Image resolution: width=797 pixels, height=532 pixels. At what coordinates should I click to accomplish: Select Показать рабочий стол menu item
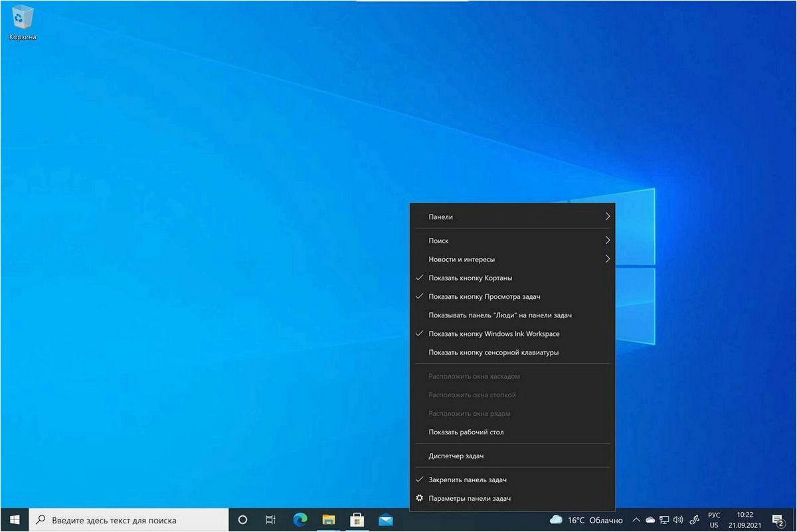pos(513,432)
